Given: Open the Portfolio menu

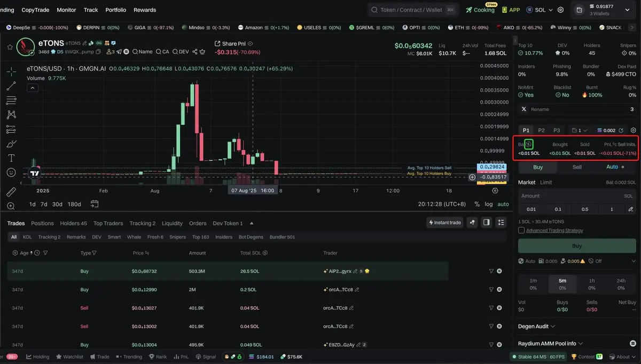Looking at the screenshot, I should point(116,10).
